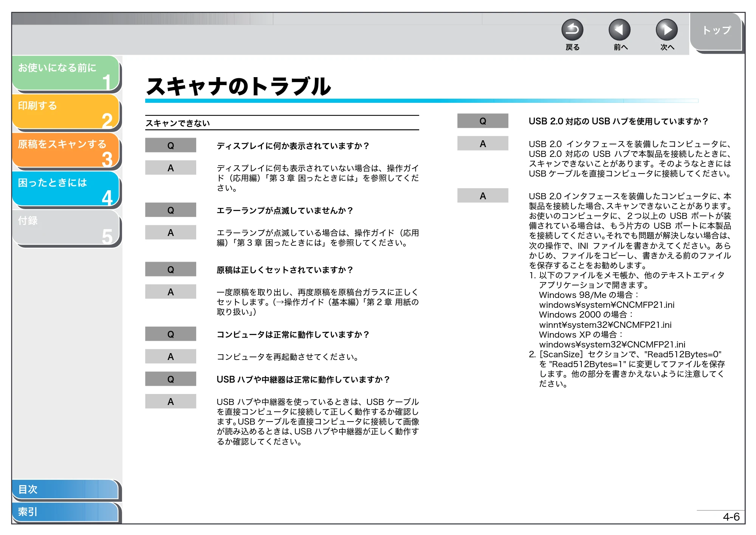Go to the 索引 index
Viewport: 756px width, 535px height.
(x=65, y=512)
